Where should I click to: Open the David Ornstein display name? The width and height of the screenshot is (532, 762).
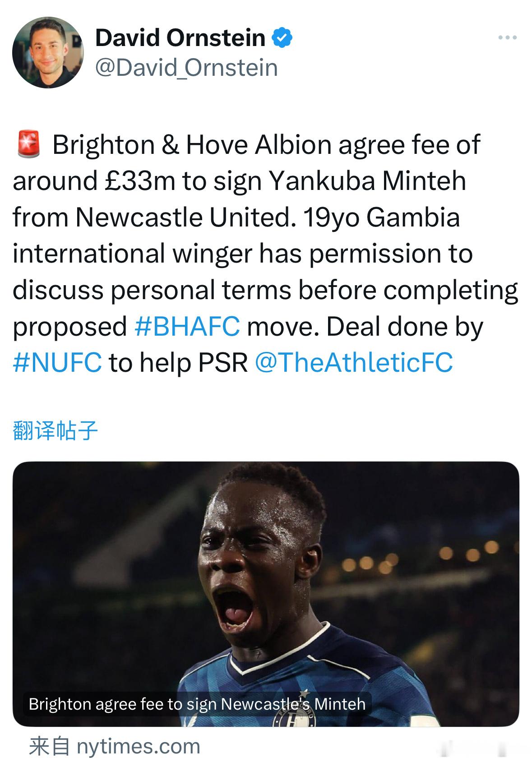click(180, 38)
